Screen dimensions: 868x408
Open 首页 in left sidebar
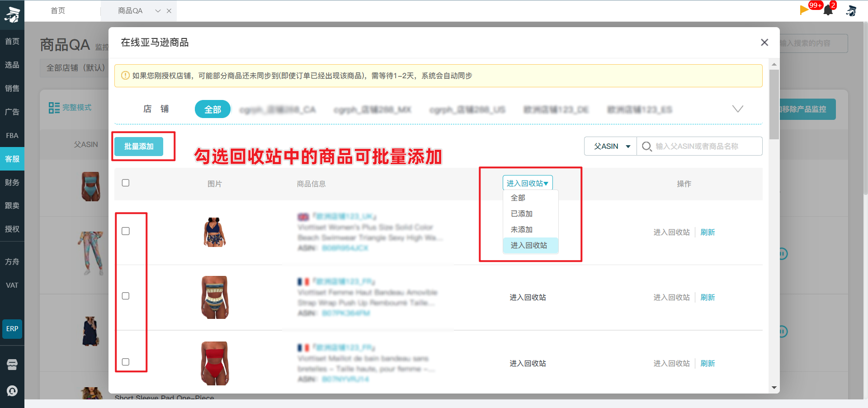12,42
